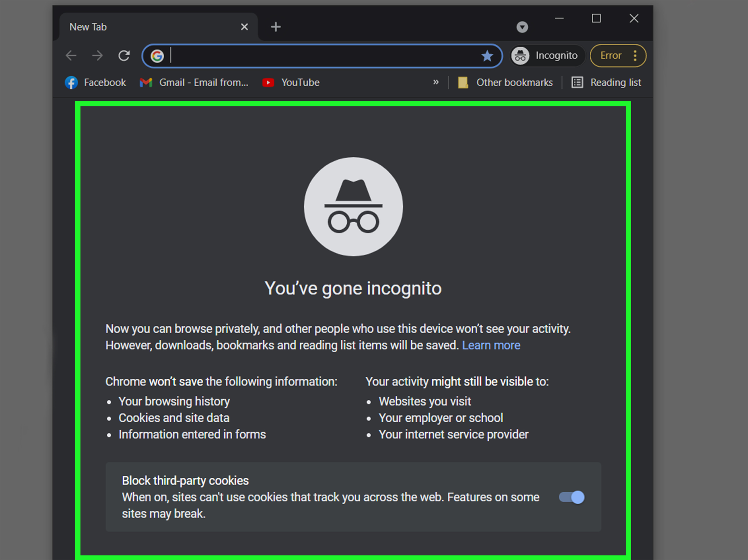Reload the page with refresh icon
This screenshot has width=748, height=560.
point(124,55)
